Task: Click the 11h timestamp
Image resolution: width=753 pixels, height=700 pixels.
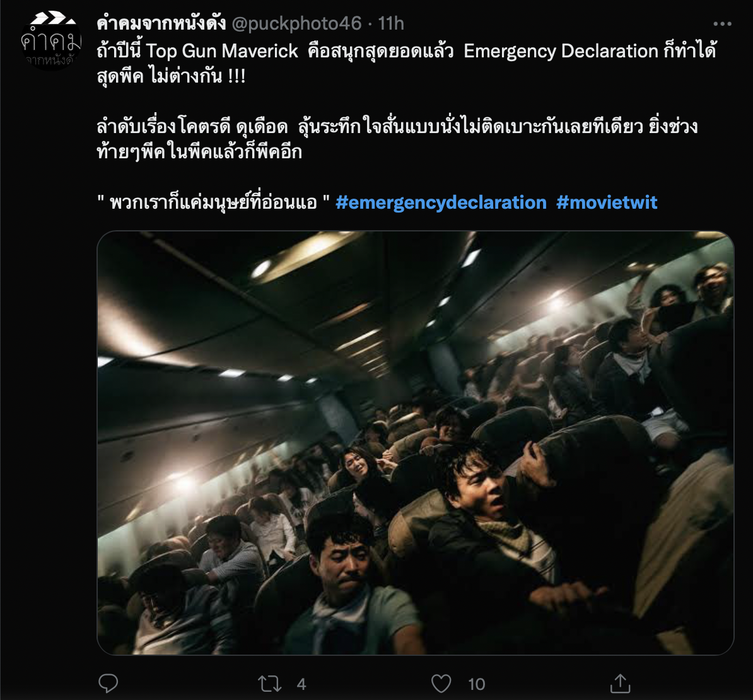Action: coord(391,23)
